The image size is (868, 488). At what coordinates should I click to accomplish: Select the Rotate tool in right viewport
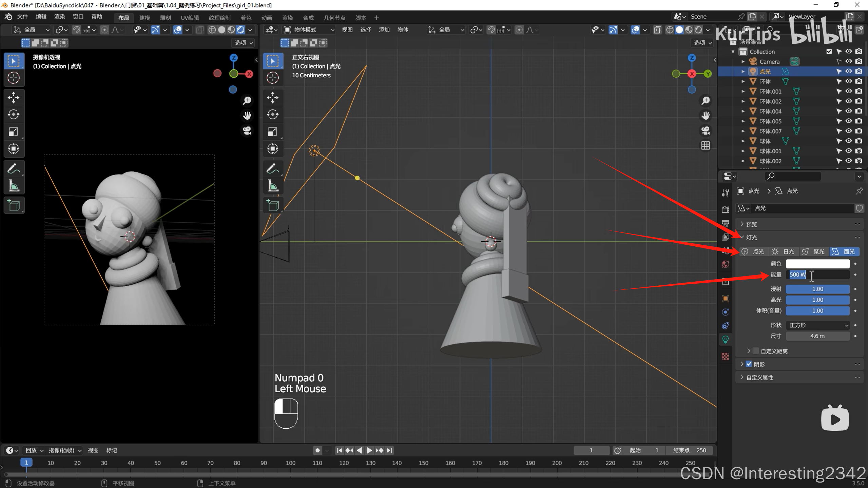tap(273, 115)
